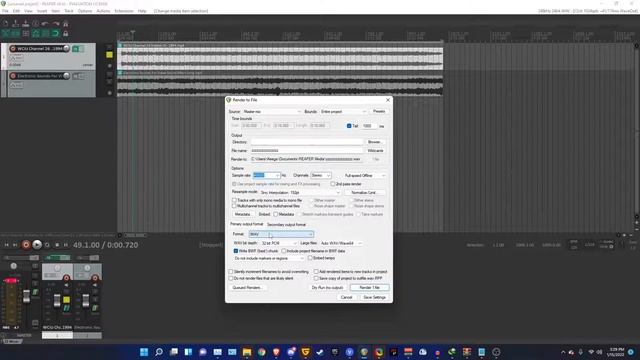Open the Channels dropdown
Image resolution: width=640 pixels, height=360 pixels.
point(321,176)
